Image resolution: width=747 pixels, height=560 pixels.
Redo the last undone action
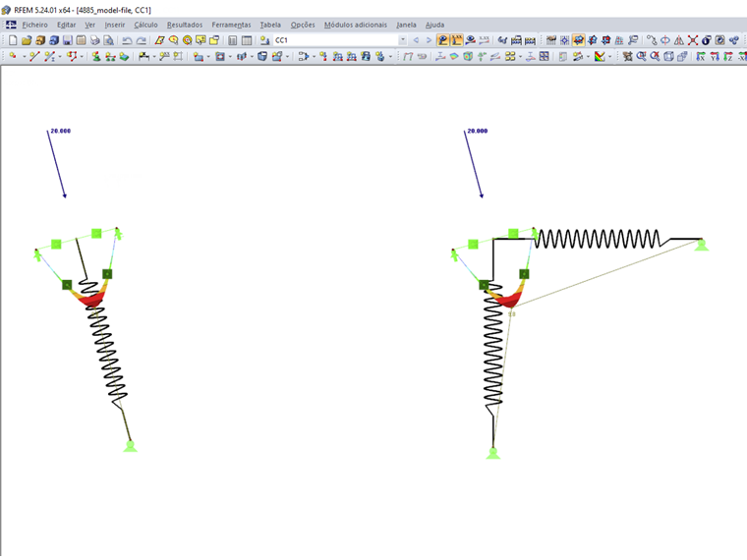coord(141,40)
